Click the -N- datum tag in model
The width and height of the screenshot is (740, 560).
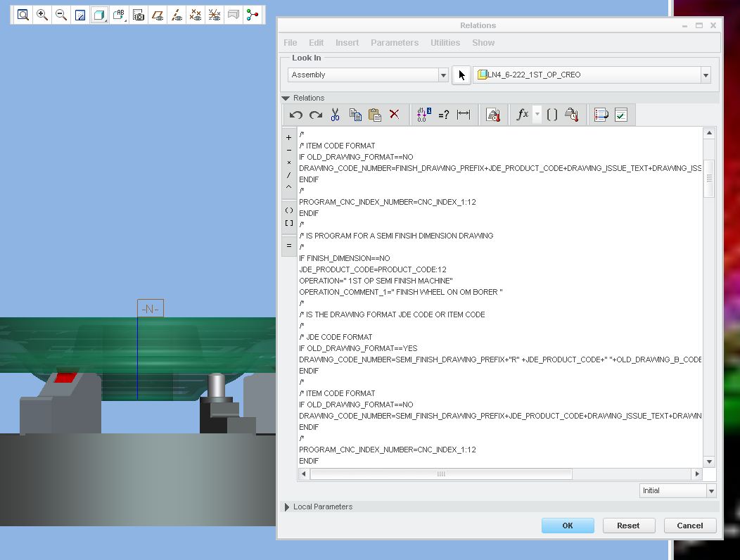point(150,309)
